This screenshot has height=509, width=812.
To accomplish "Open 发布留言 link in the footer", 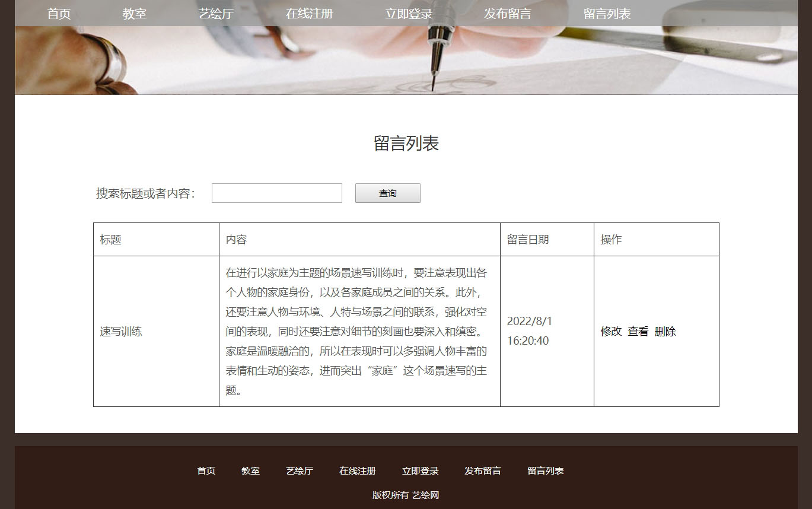I will [483, 471].
